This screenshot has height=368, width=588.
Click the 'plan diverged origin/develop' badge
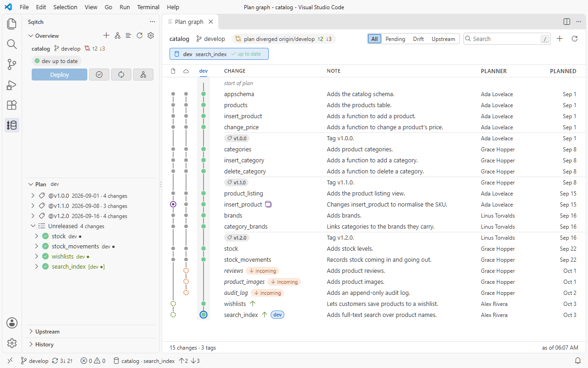coord(284,39)
